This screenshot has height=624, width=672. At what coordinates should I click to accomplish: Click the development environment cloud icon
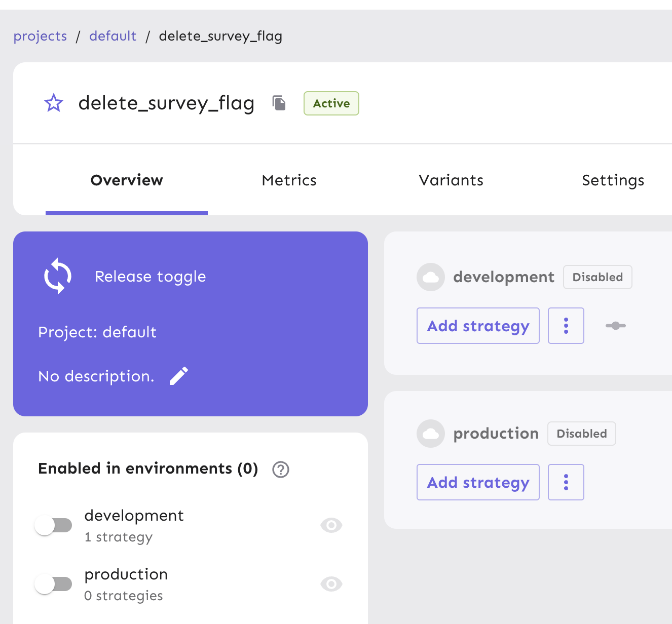coord(430,277)
